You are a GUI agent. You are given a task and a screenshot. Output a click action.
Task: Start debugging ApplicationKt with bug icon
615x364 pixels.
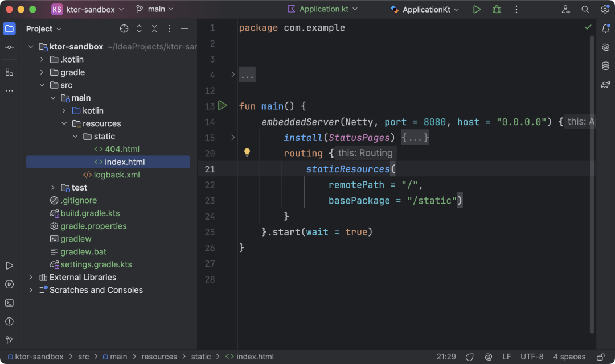click(497, 10)
